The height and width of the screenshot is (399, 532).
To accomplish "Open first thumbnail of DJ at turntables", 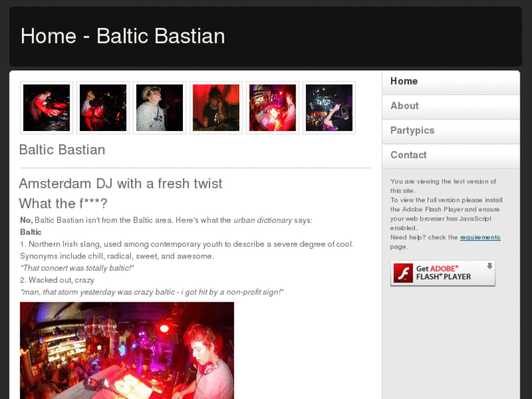I will tap(47, 108).
